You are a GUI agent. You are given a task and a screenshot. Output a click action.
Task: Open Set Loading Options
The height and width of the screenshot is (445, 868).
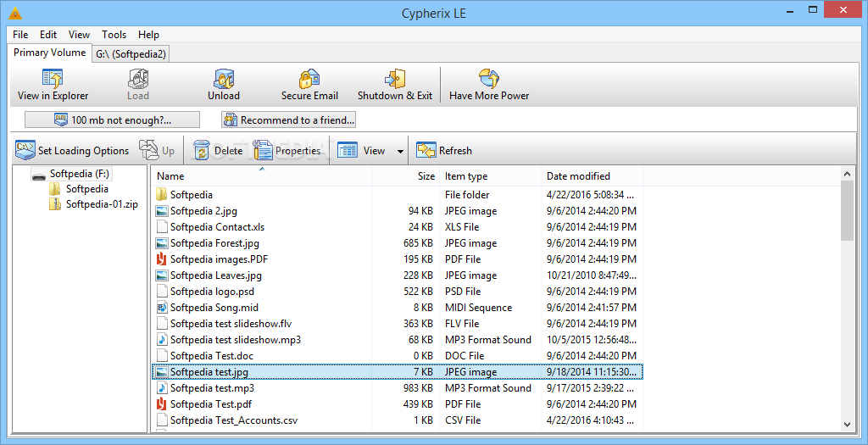pyautogui.click(x=72, y=151)
